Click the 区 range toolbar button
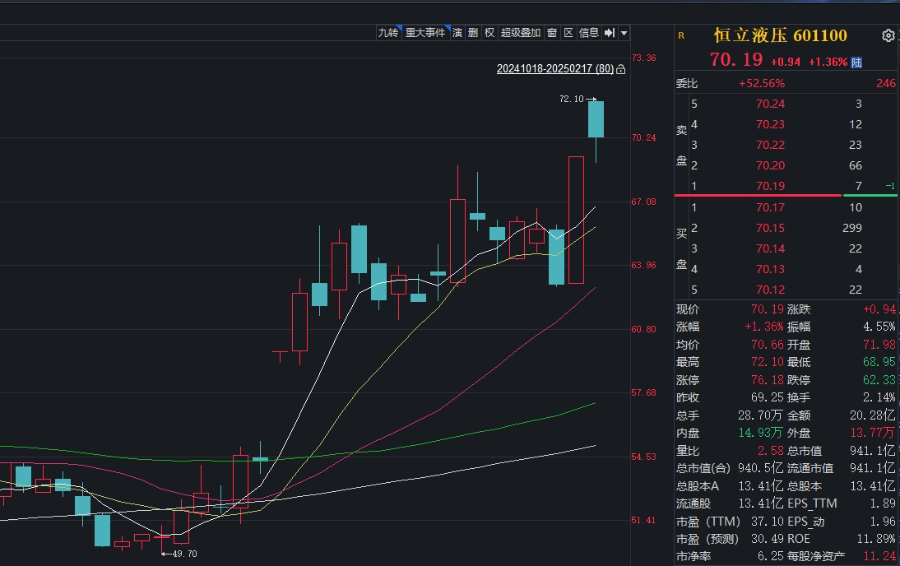This screenshot has height=566, width=900. tap(568, 33)
